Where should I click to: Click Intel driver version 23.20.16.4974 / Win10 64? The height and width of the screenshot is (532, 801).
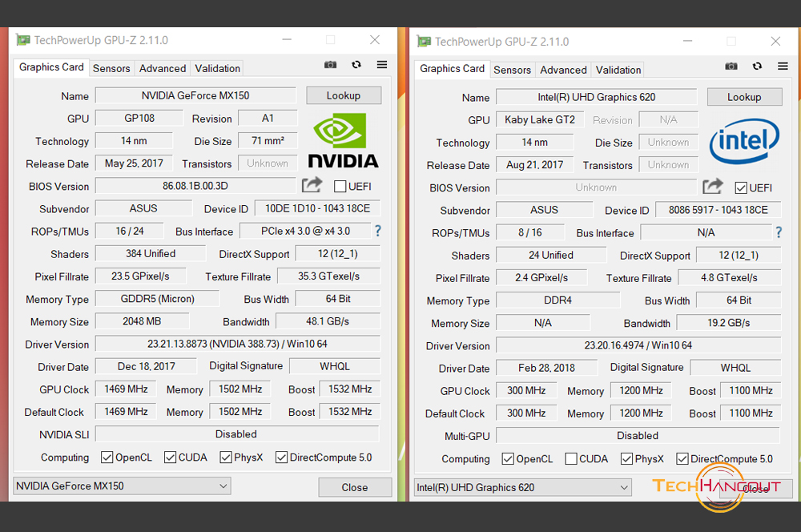638,345
